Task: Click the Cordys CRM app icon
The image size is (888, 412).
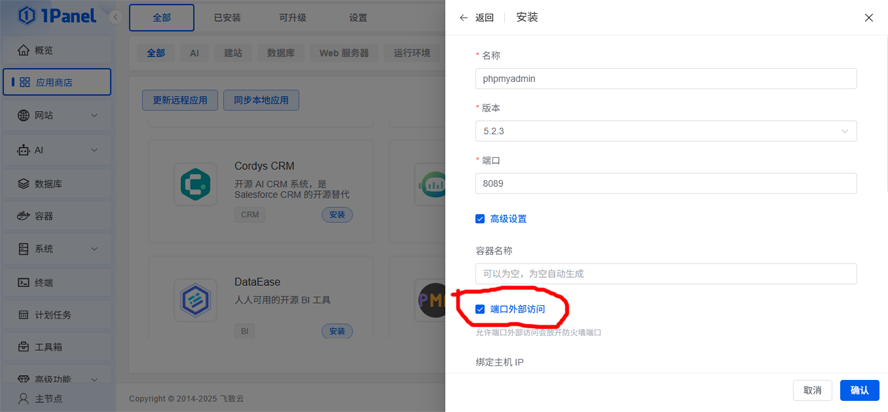Action: 195,184
